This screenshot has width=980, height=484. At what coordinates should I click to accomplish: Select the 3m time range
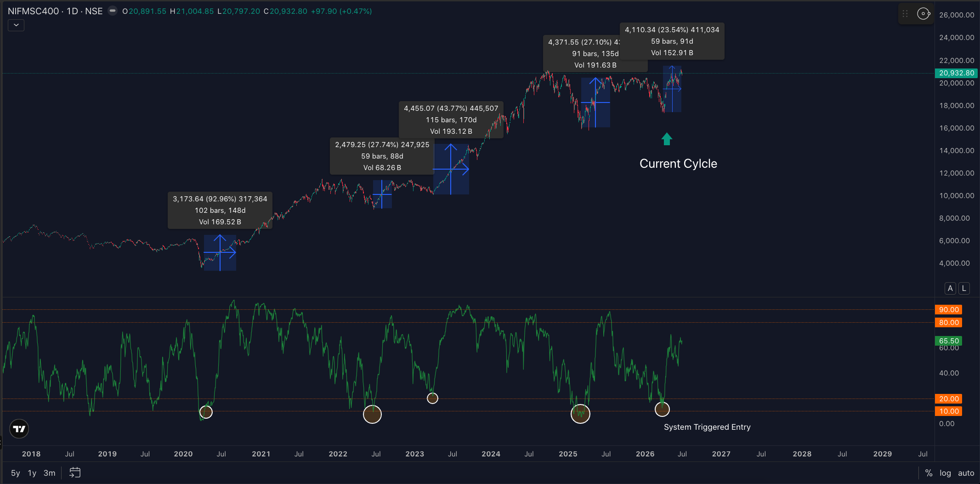click(x=49, y=473)
